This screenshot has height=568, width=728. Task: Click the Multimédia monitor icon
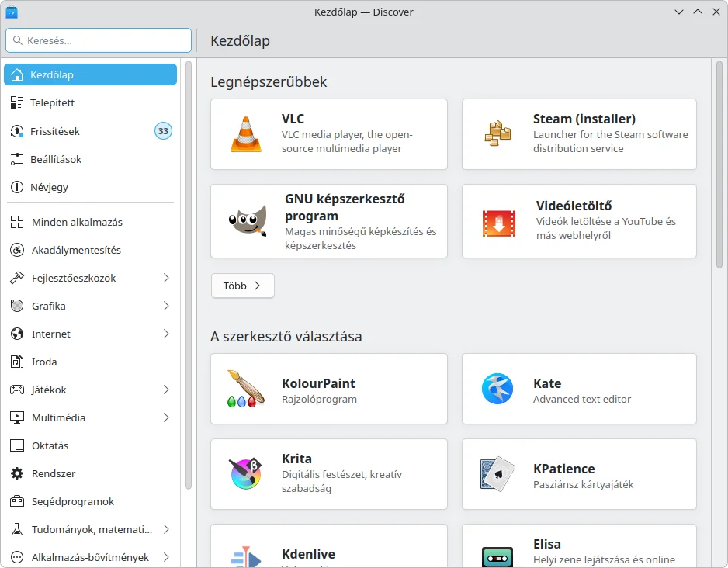pos(17,417)
